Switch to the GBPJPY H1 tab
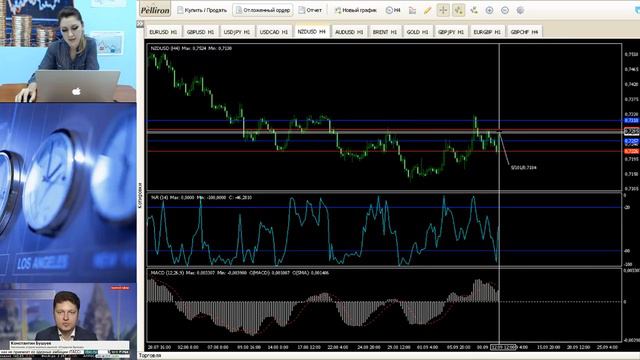The height and width of the screenshot is (360, 640). point(451,32)
